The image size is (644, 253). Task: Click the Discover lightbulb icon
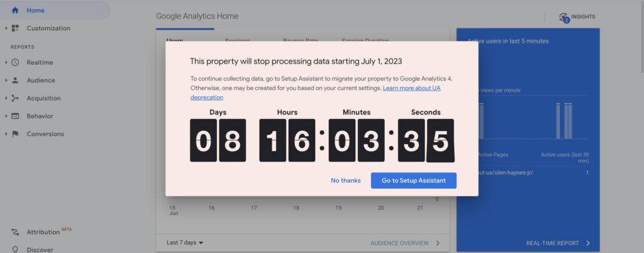[x=15, y=249]
